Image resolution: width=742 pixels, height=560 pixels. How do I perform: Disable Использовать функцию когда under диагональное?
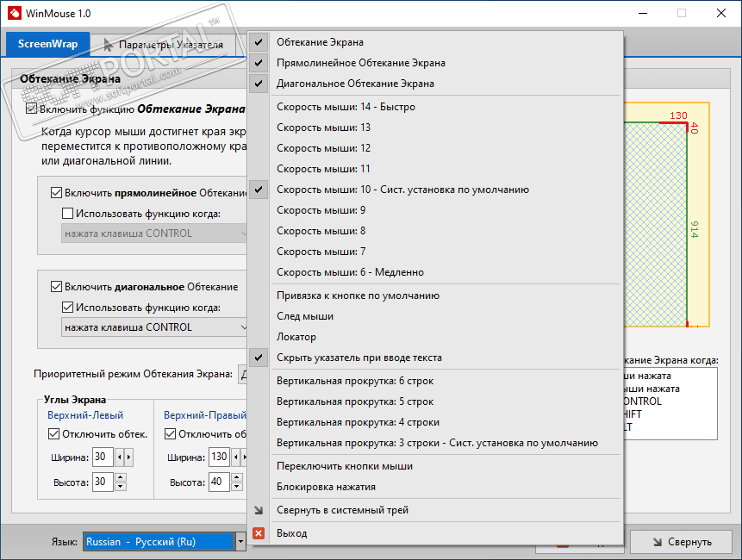(68, 308)
